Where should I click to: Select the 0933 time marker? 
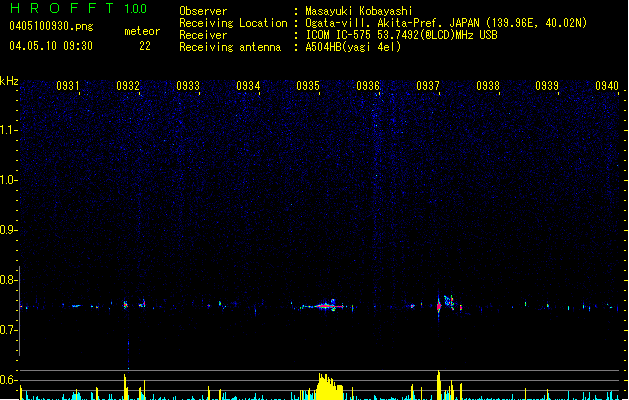188,86
